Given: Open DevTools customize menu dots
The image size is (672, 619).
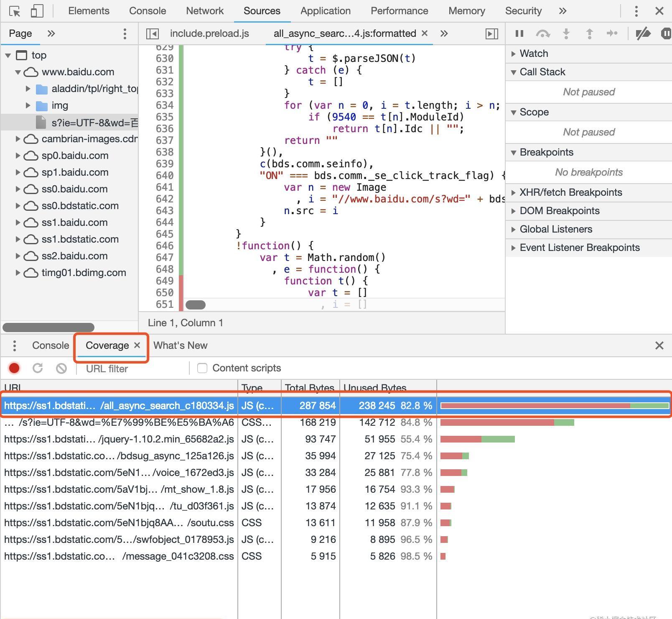Looking at the screenshot, I should (x=636, y=11).
